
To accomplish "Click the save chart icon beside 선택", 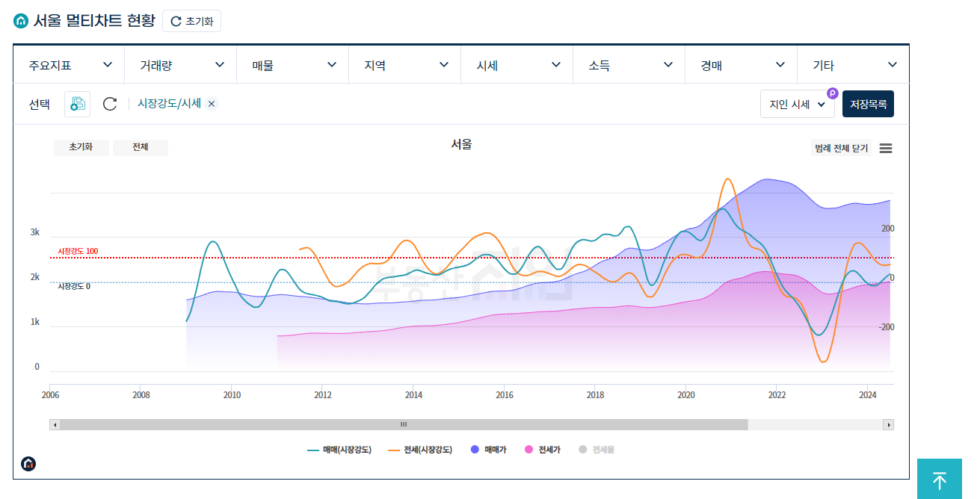I will click(x=78, y=104).
